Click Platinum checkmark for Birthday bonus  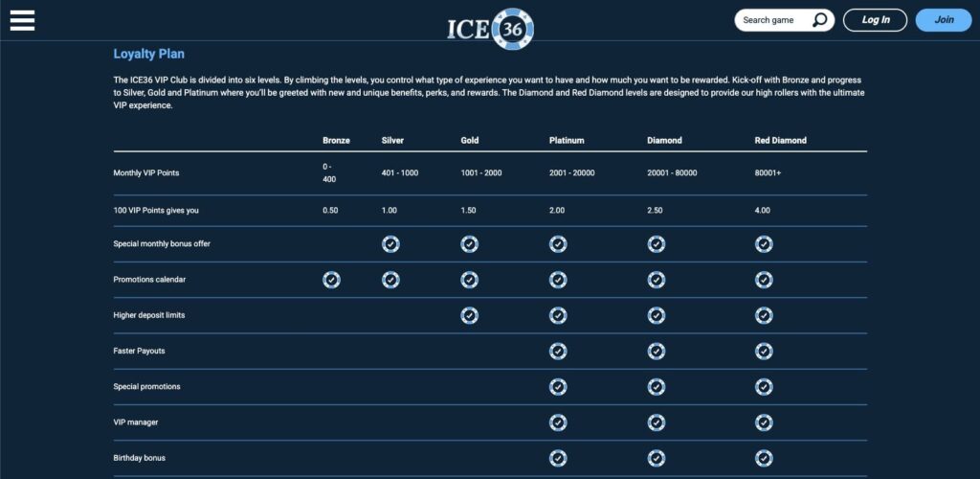pyautogui.click(x=558, y=458)
